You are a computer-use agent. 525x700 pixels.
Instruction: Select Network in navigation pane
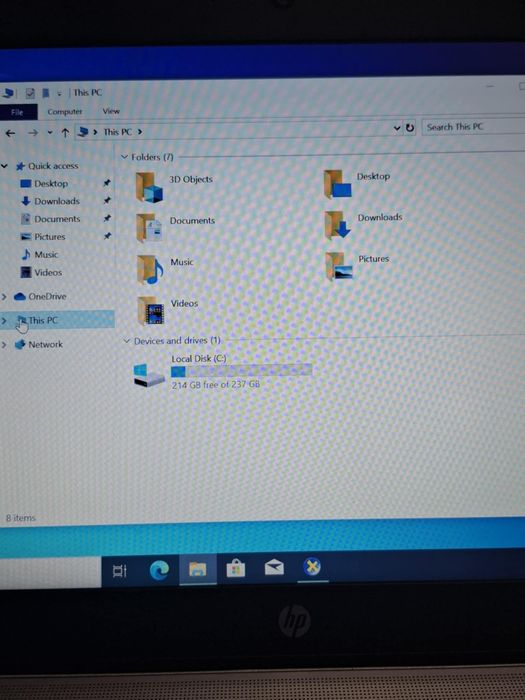click(x=46, y=345)
